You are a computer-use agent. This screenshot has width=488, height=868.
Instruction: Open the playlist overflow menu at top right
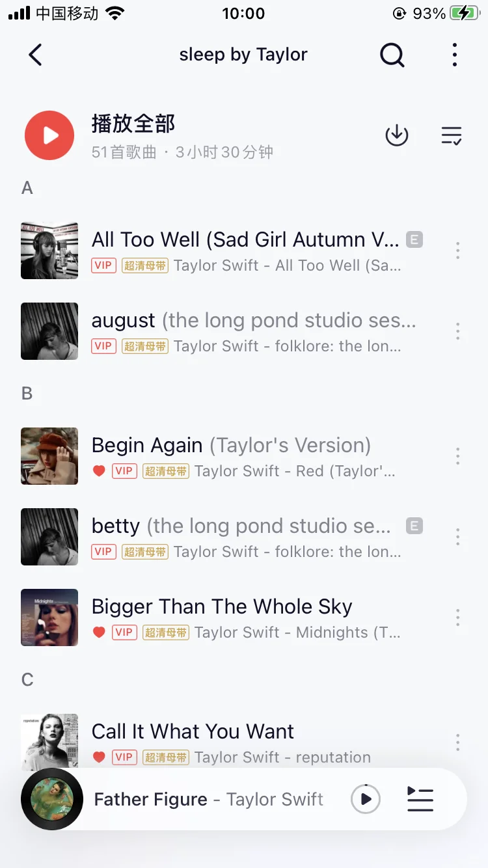[454, 55]
